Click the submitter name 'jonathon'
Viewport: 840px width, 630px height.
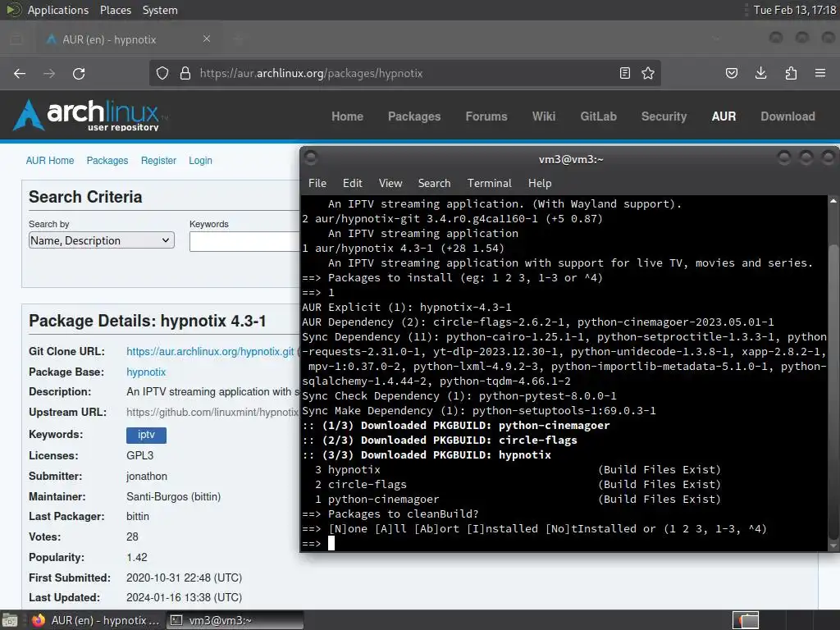(x=147, y=477)
